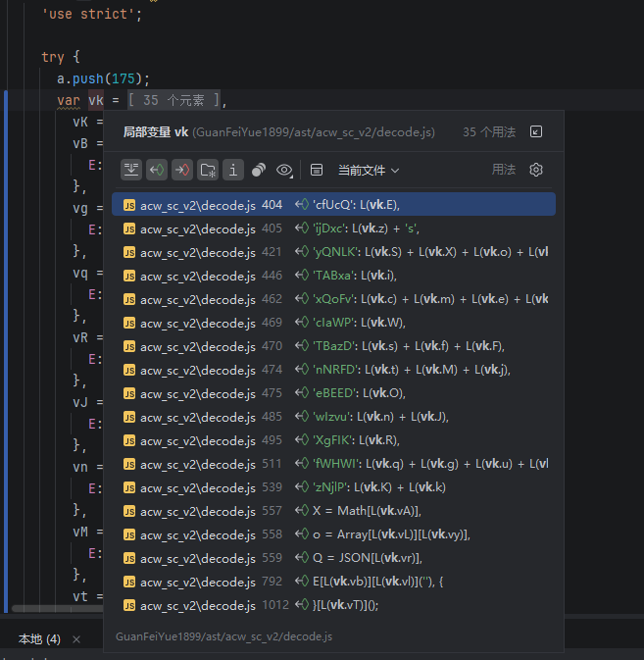Open usages in Find tool window
This screenshot has width=644, height=660.
click(x=535, y=131)
